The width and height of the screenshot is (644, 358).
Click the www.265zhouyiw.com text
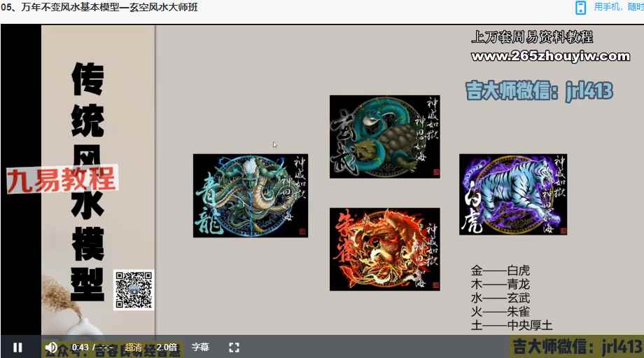pyautogui.click(x=551, y=56)
